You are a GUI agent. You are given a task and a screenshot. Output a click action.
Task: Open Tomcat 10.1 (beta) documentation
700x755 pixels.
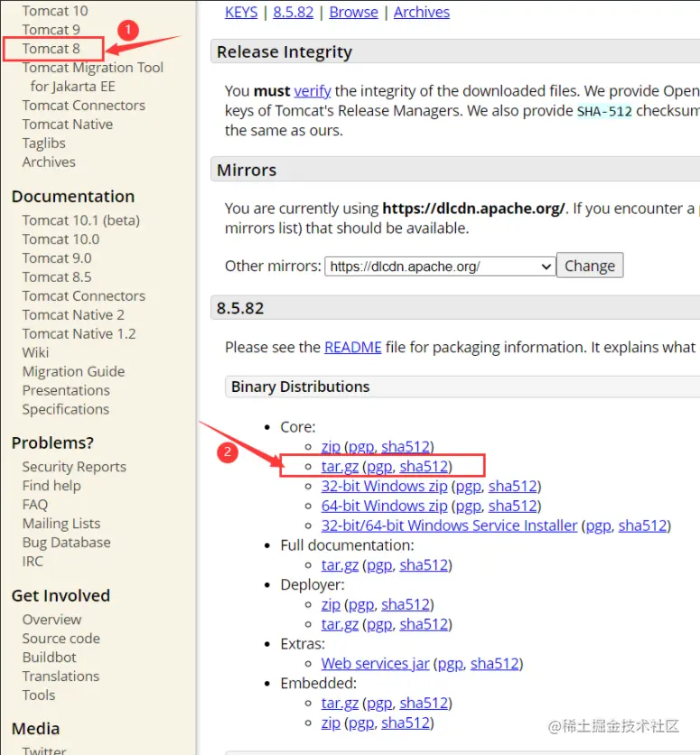(81, 220)
